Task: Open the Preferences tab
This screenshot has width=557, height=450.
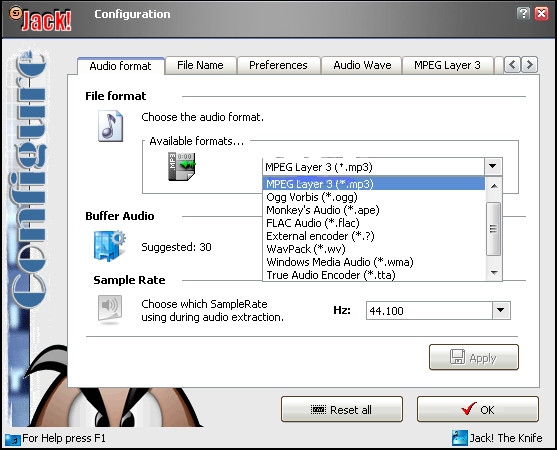Action: (278, 65)
